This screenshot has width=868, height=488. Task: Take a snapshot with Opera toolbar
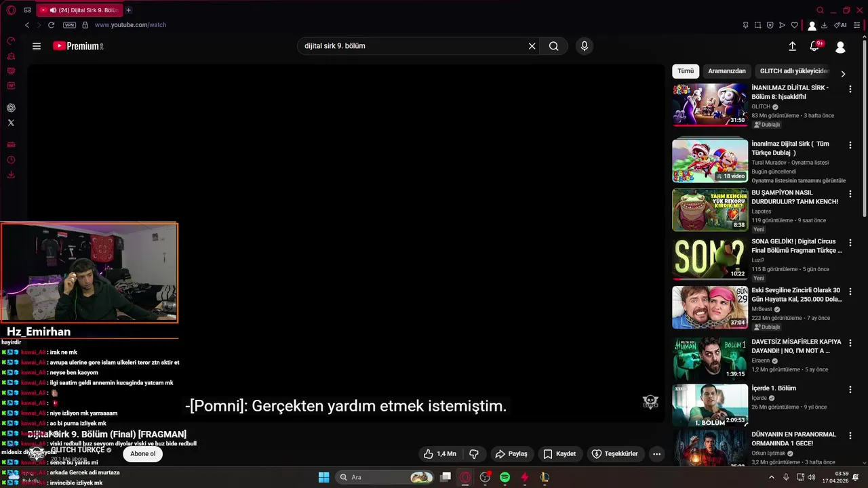757,25
